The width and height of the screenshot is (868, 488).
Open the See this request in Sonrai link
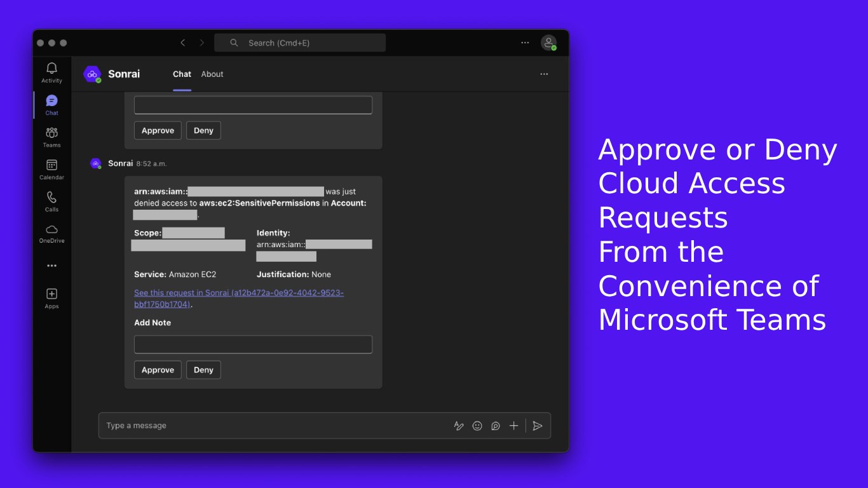[x=239, y=299]
